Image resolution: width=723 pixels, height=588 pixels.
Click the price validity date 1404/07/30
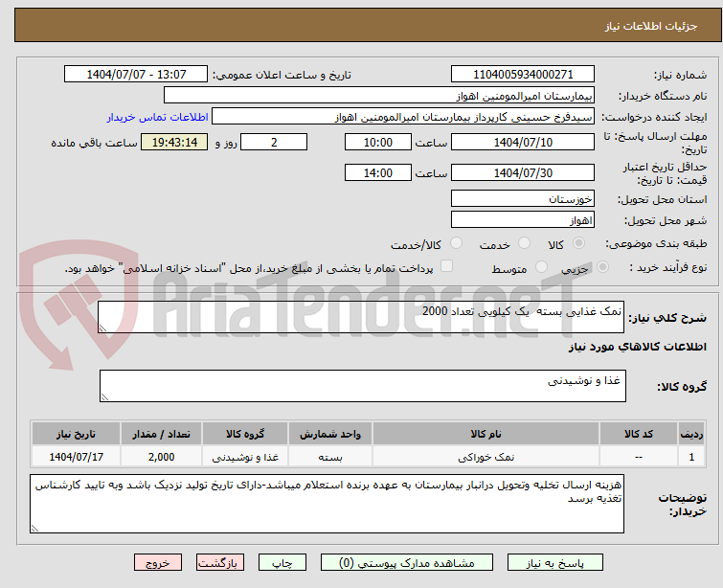[x=523, y=173]
